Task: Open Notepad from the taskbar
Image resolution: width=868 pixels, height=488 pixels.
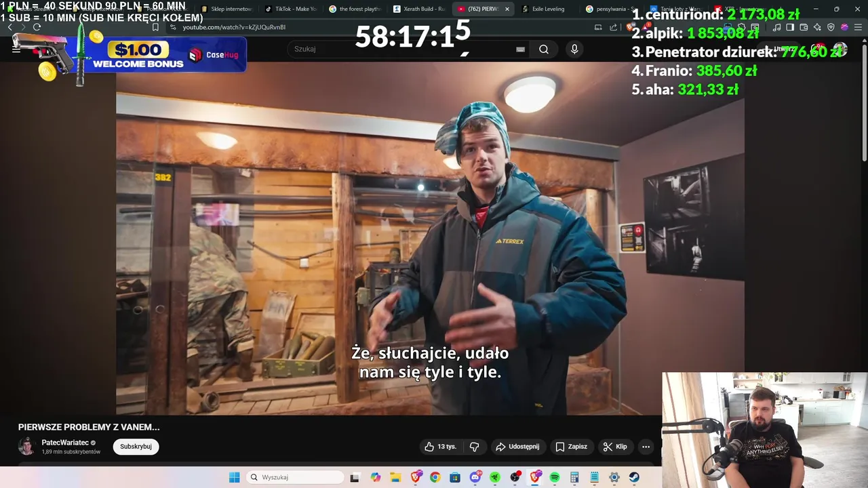Action: (594, 477)
